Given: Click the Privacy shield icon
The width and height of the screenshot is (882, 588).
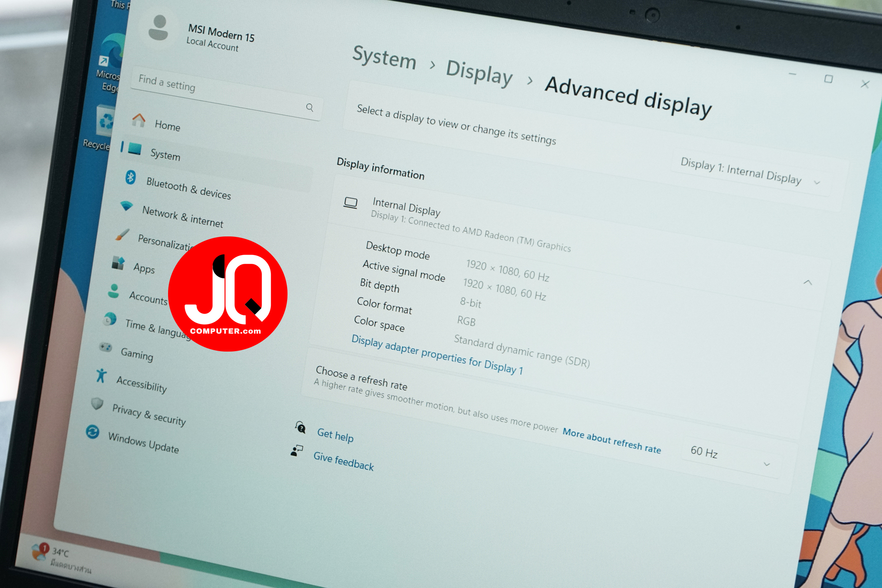Looking at the screenshot, I should (x=97, y=403).
